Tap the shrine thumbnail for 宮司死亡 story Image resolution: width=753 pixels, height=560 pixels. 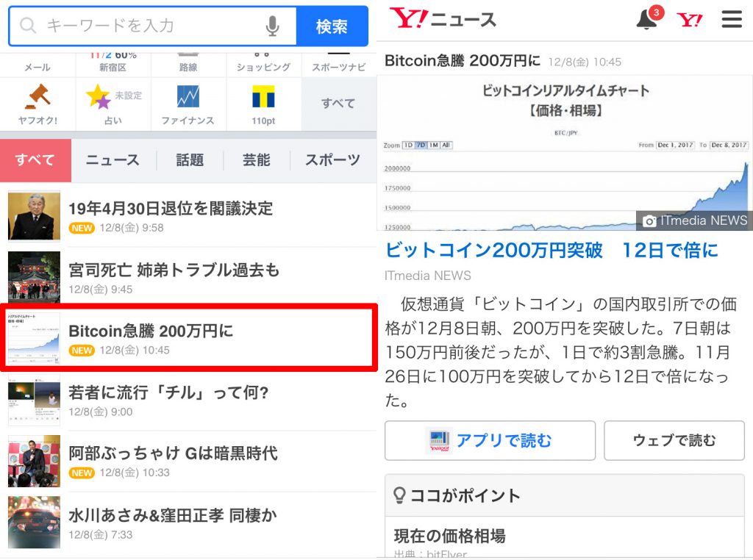tap(34, 276)
